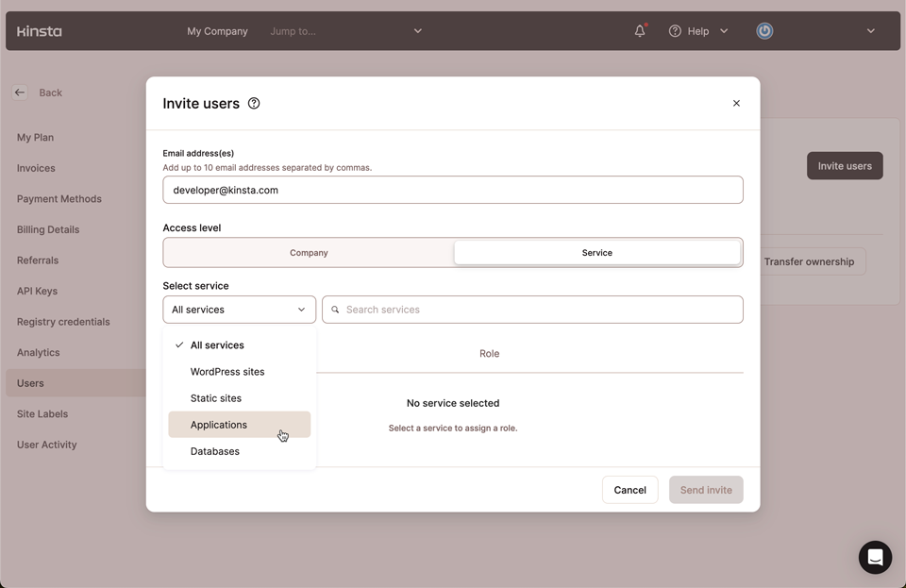The height and width of the screenshot is (588, 906).
Task: Expand the chevron next to Help
Action: click(x=723, y=30)
